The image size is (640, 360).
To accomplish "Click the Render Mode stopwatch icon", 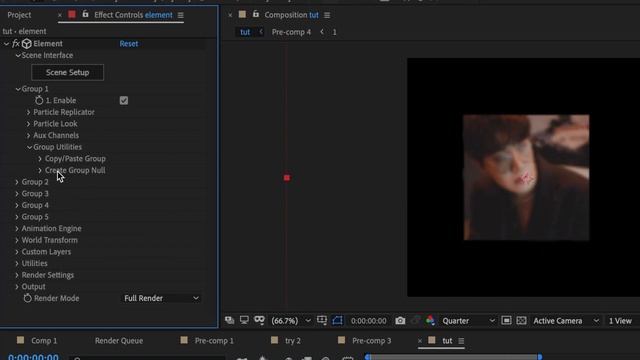I will 27,298.
